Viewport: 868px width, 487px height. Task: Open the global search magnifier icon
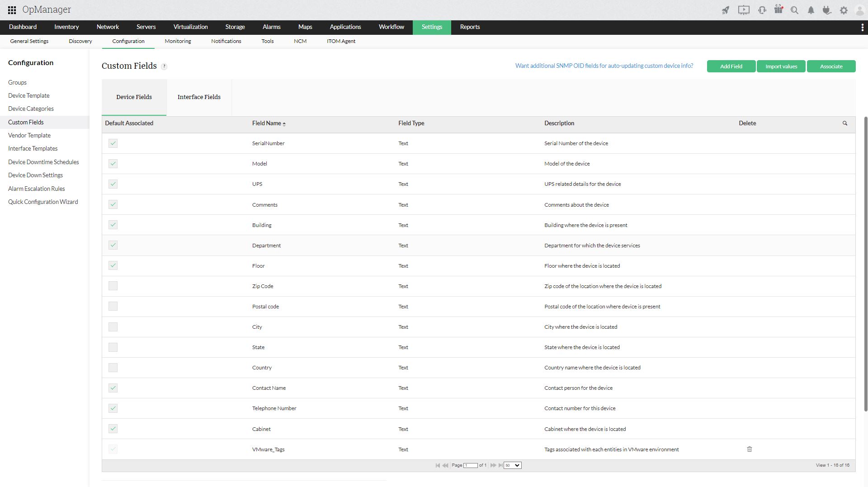(x=794, y=9)
